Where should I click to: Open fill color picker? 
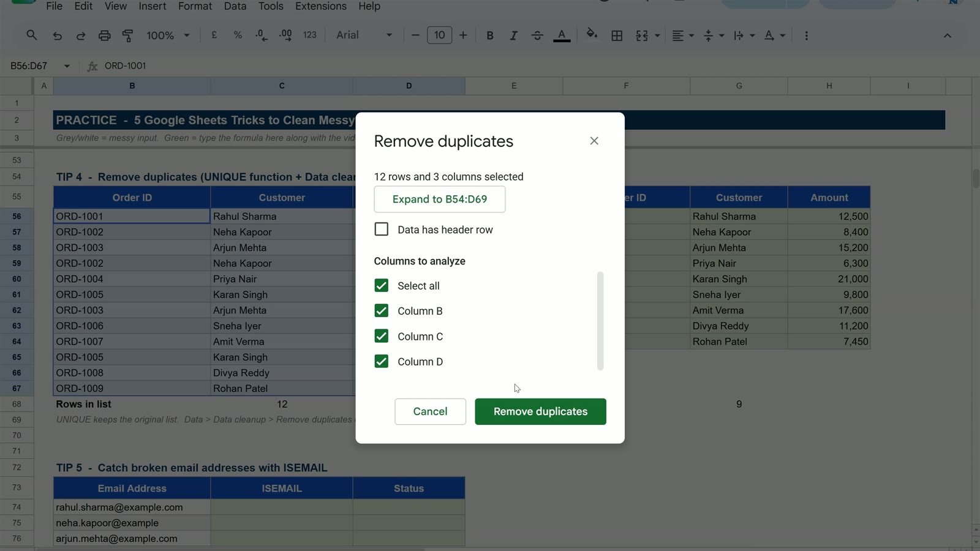click(x=592, y=34)
